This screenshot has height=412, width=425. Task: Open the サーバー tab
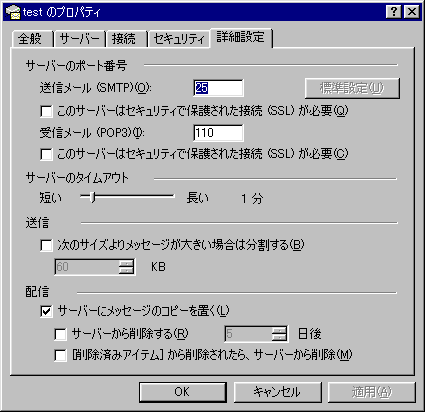(80, 39)
